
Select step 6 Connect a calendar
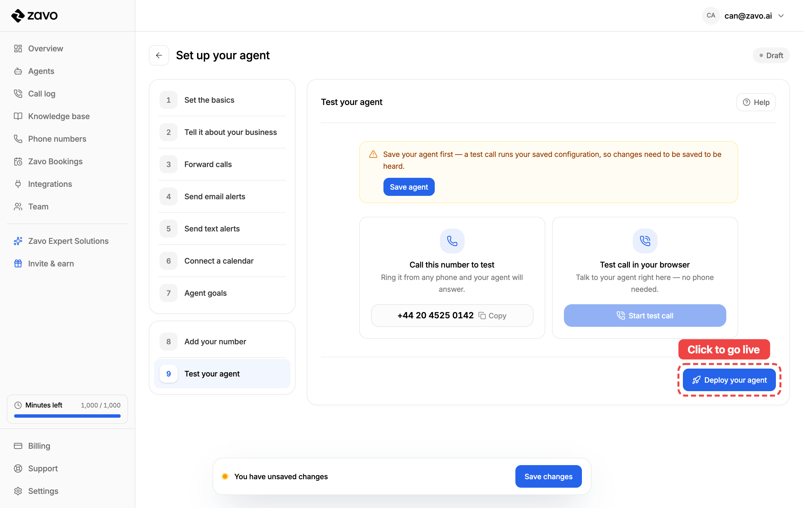click(x=222, y=261)
